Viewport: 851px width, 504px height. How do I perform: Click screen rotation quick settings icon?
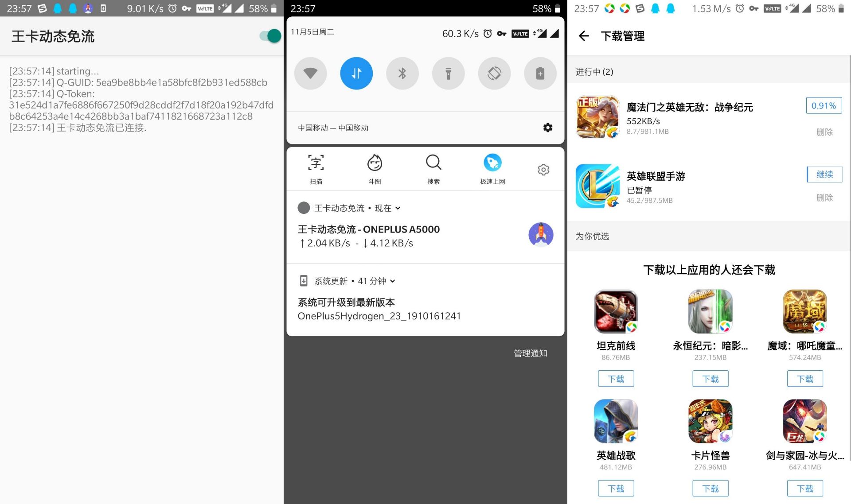point(494,73)
